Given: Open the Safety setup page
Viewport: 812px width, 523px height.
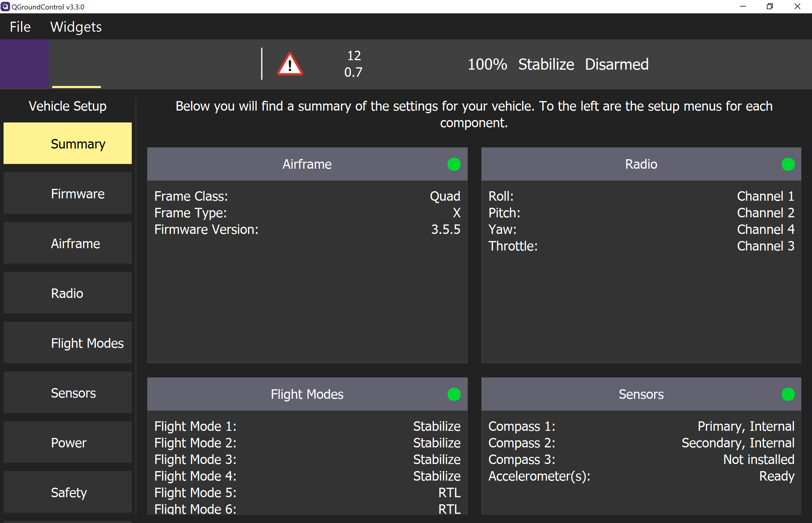Looking at the screenshot, I should [x=67, y=492].
